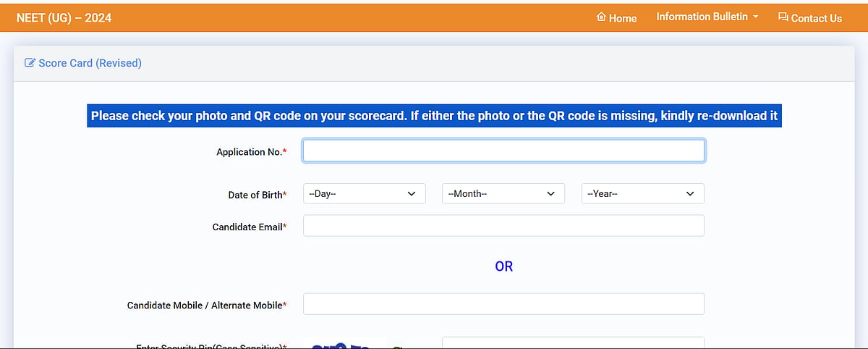Click the Home house icon in navbar
Viewport: 868px width, 349px height.
[600, 17]
